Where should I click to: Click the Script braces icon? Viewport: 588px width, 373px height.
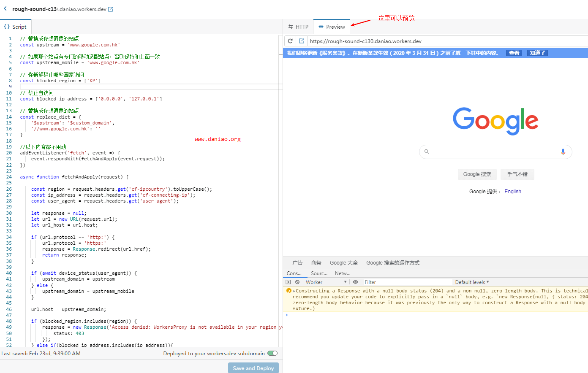click(x=7, y=27)
